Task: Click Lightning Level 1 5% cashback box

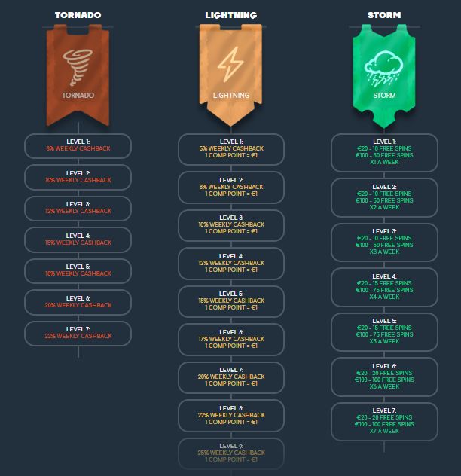Action: (231, 149)
